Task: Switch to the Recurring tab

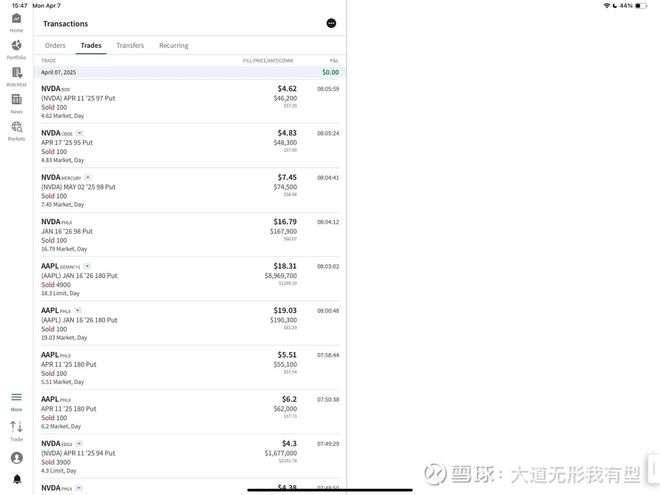Action: coord(174,45)
